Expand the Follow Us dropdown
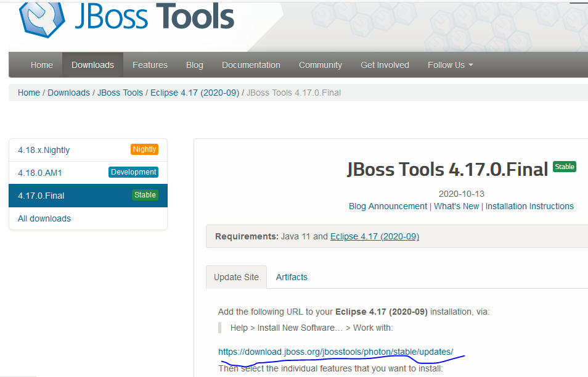This screenshot has width=588, height=377. [450, 65]
